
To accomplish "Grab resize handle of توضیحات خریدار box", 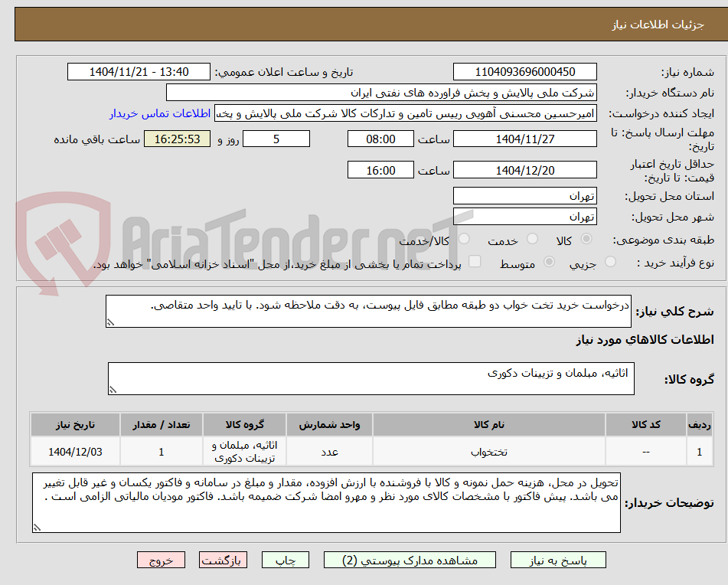I will coord(37,528).
